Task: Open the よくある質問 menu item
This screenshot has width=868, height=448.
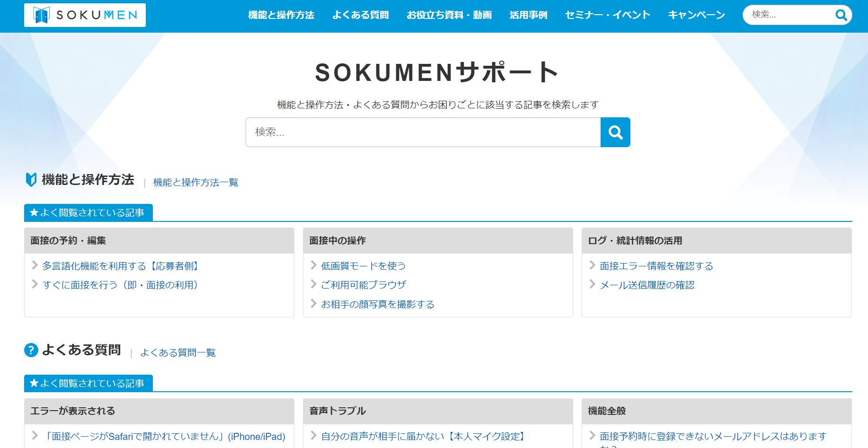Action: (x=361, y=15)
